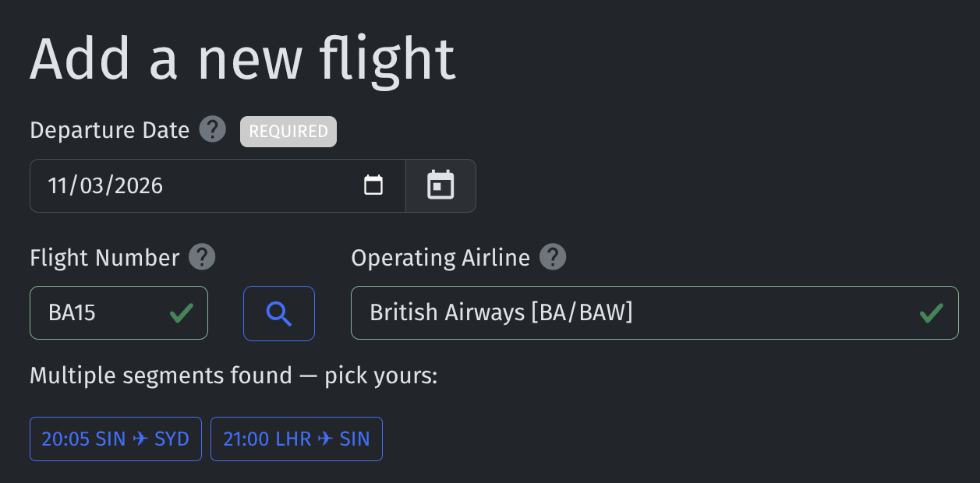Click the Departure Date label
The width and height of the screenshot is (980, 483).
point(110,130)
